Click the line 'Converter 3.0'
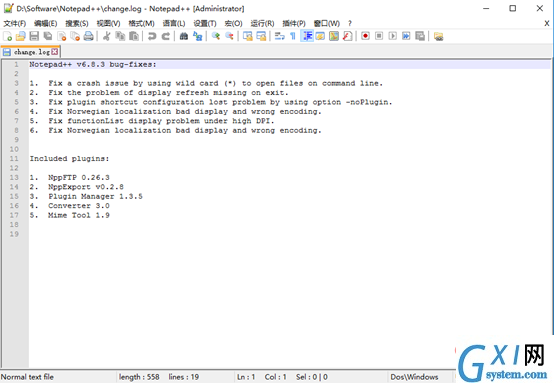 pos(79,206)
